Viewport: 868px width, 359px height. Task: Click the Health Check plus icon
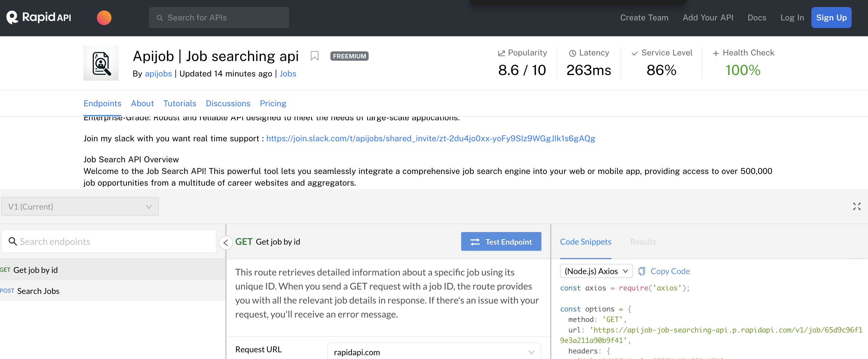pyautogui.click(x=716, y=53)
